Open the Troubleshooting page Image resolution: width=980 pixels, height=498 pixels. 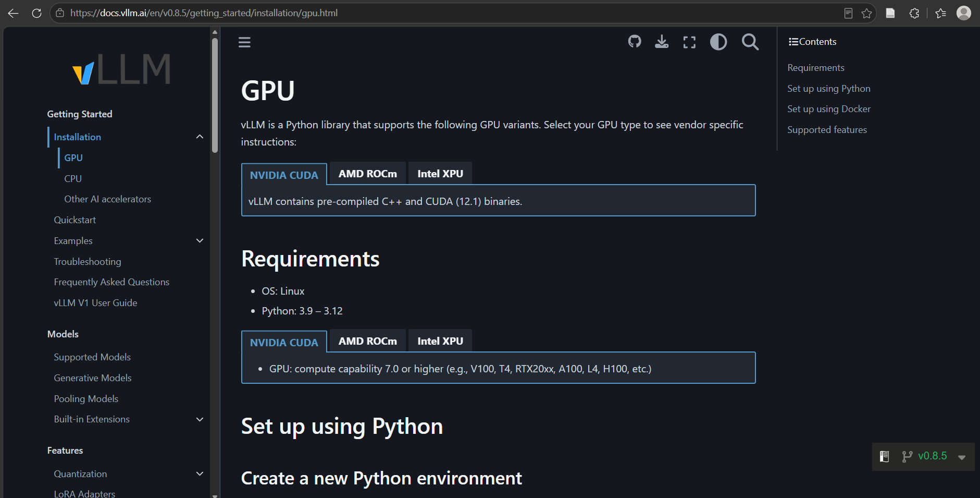88,262
